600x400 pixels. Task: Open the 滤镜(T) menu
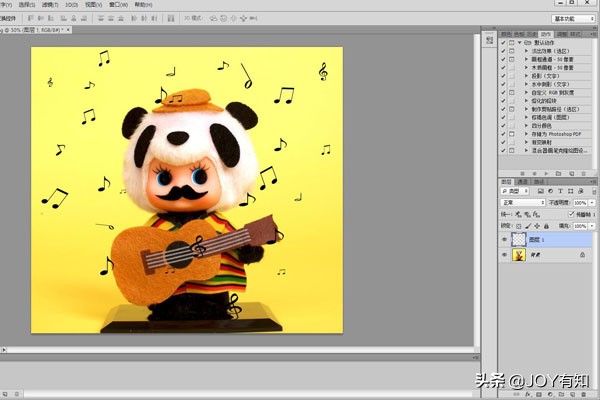coord(50,5)
